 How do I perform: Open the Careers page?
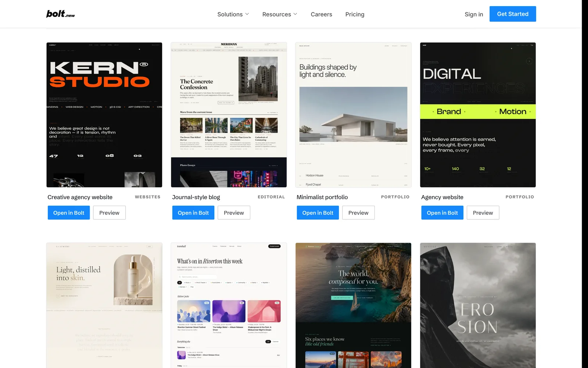321,14
